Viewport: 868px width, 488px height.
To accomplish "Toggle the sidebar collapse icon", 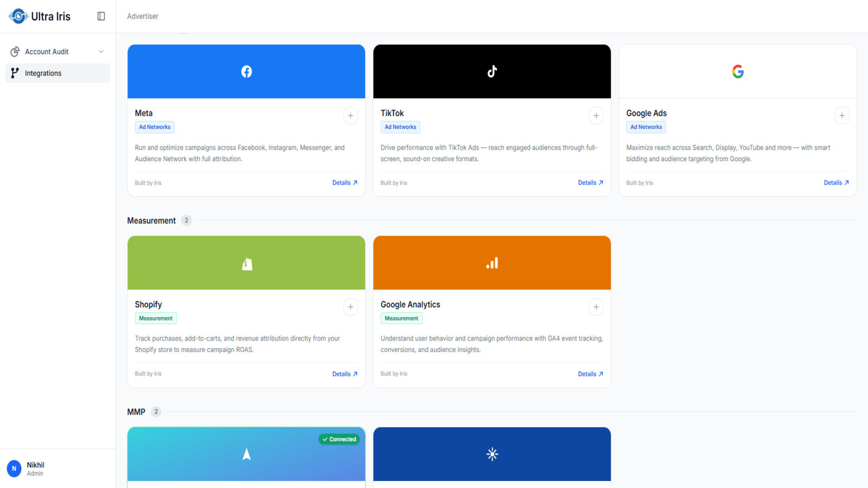I will point(101,16).
